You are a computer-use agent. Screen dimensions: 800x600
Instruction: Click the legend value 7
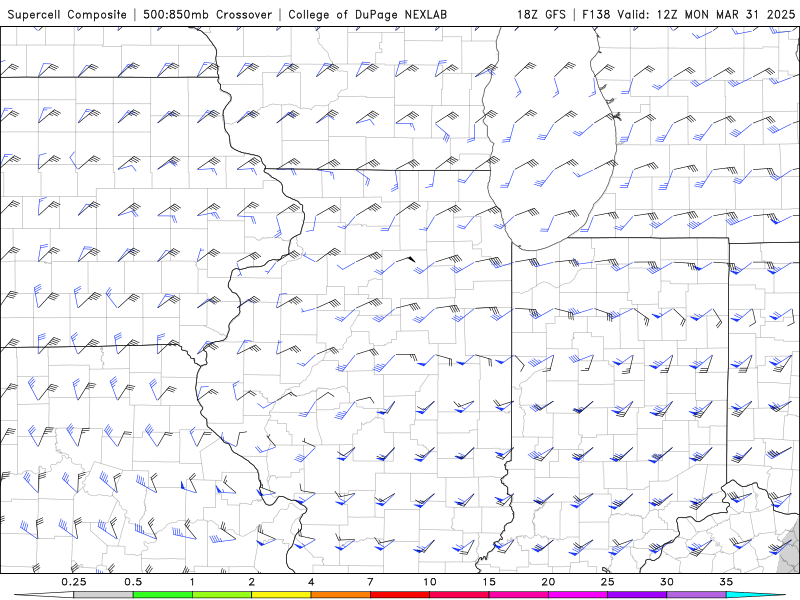[x=370, y=582]
